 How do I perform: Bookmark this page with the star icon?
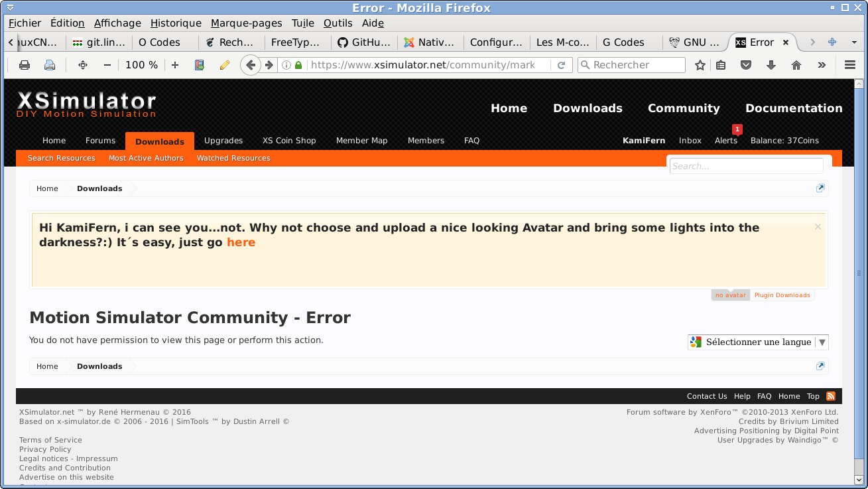click(x=700, y=65)
